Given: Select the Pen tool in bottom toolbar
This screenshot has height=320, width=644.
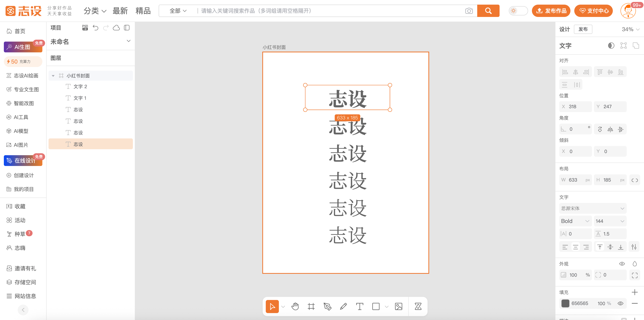Looking at the screenshot, I should [327, 306].
